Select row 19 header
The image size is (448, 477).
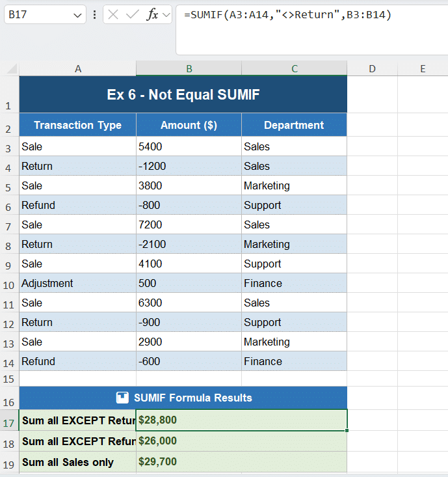9,462
